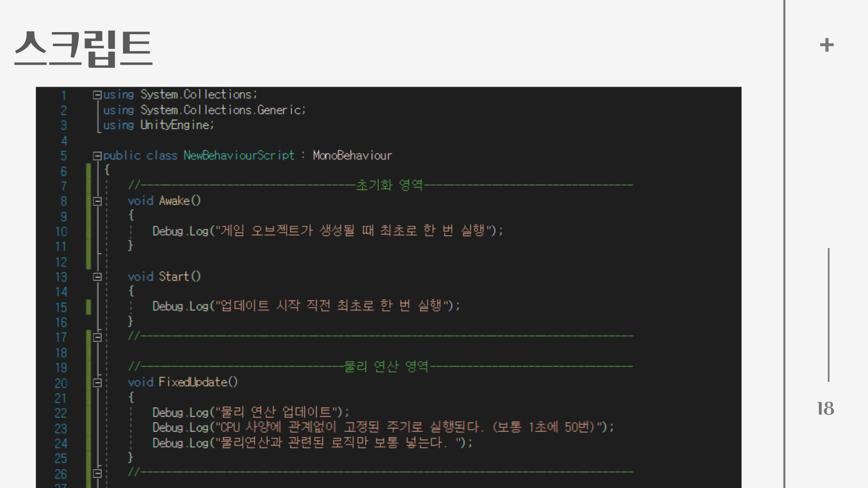Collapse the NewBehaviourScript class block
This screenshot has height=488, width=868.
pos(97,156)
